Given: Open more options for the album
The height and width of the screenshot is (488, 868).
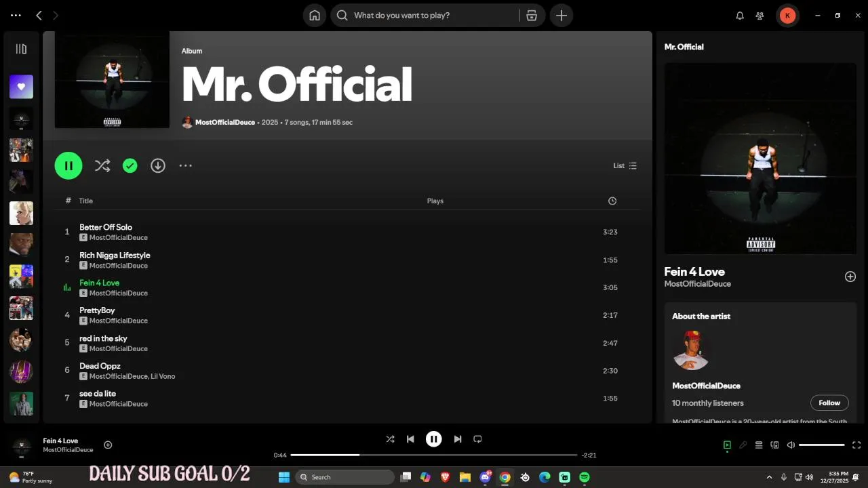Looking at the screenshot, I should [186, 165].
